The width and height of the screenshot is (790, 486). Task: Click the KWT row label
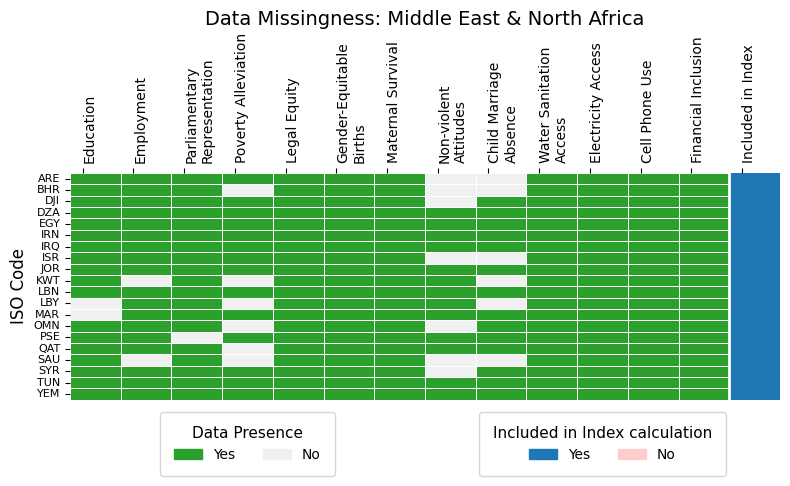click(48, 280)
